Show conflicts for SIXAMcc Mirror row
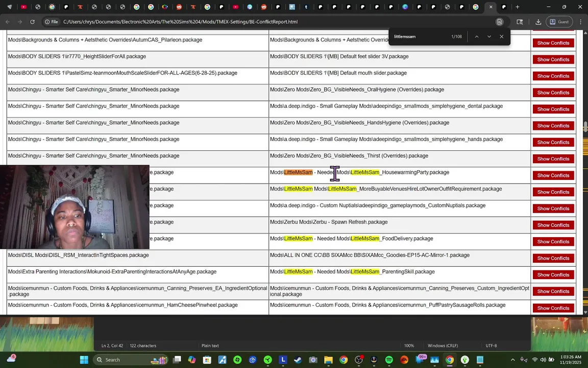 point(553,258)
